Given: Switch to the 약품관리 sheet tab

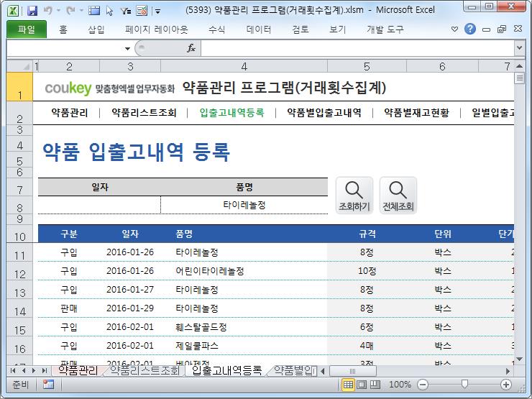Looking at the screenshot, I should 78,370.
